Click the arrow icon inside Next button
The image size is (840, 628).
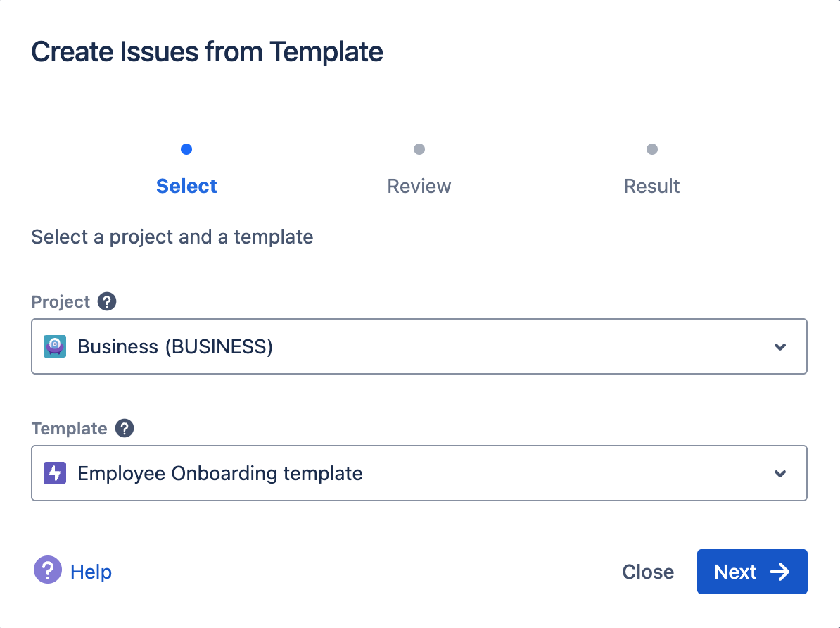coord(779,572)
